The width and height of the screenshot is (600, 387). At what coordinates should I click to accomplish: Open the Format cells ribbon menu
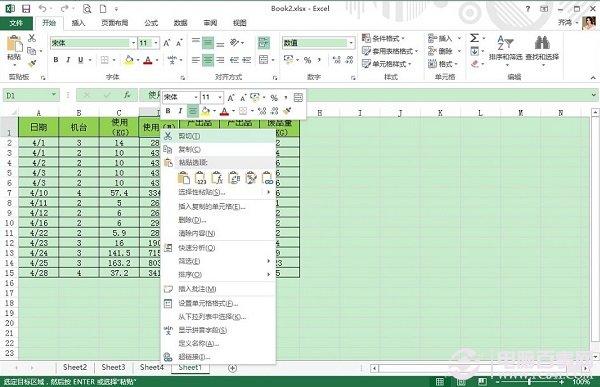click(443, 64)
